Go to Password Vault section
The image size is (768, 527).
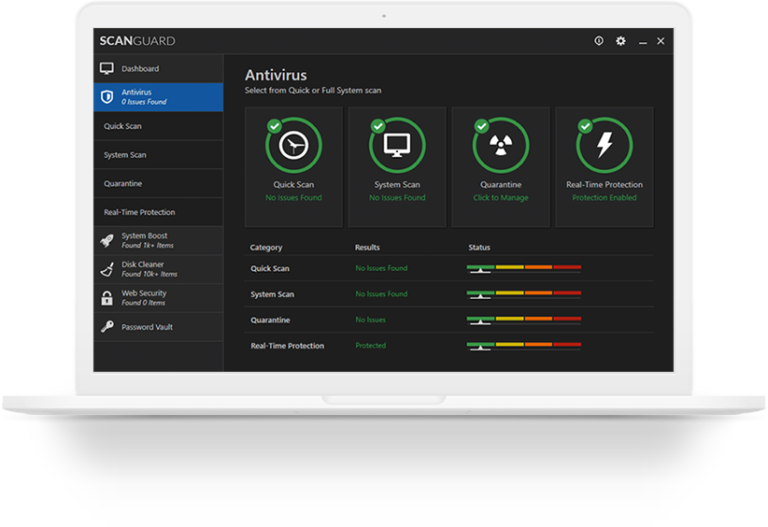pyautogui.click(x=158, y=327)
